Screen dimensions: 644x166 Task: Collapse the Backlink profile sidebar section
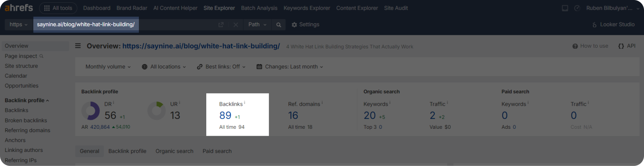[27, 100]
